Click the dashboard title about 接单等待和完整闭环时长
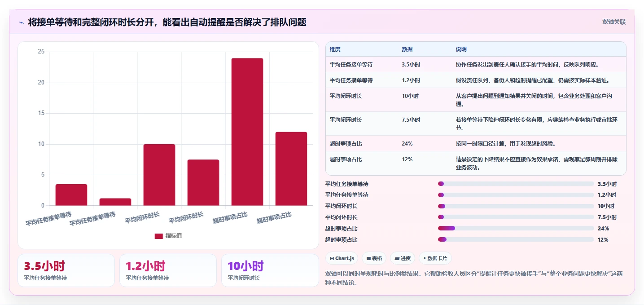The width and height of the screenshot is (644, 305). (167, 22)
